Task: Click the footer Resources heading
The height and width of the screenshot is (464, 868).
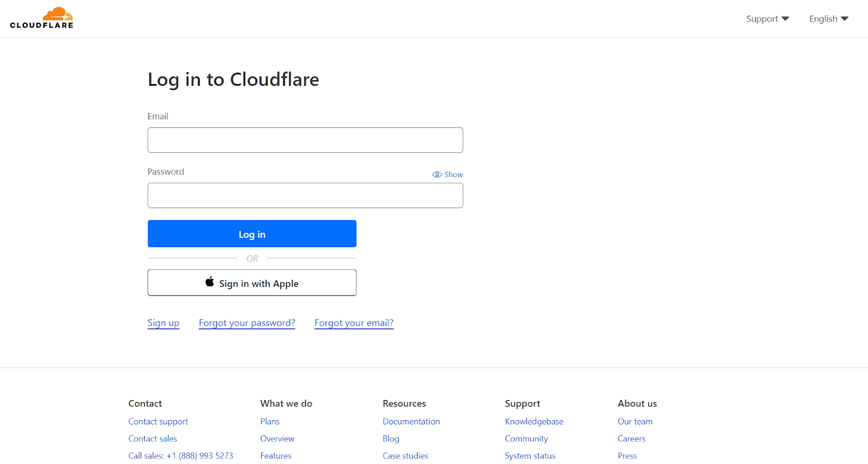Action: click(x=404, y=404)
